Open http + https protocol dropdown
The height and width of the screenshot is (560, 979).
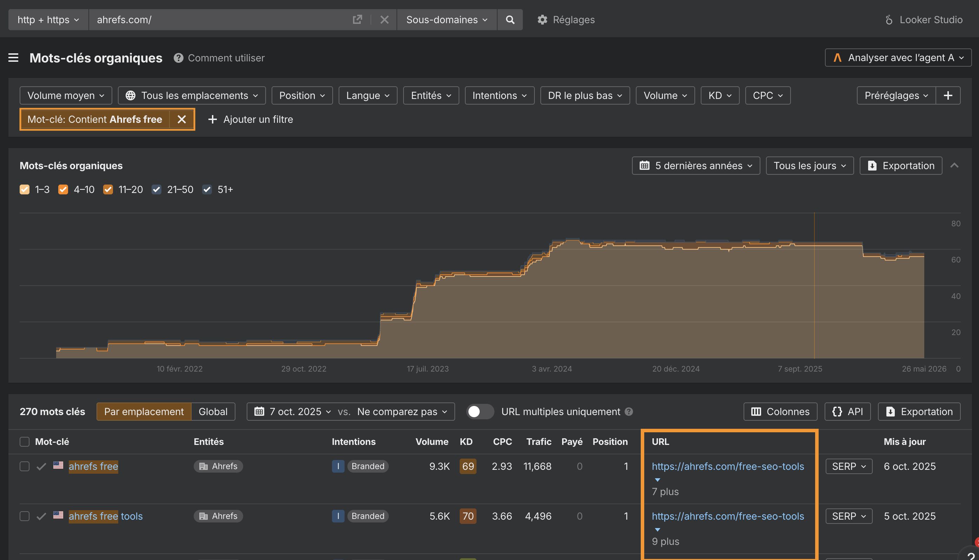[48, 20]
